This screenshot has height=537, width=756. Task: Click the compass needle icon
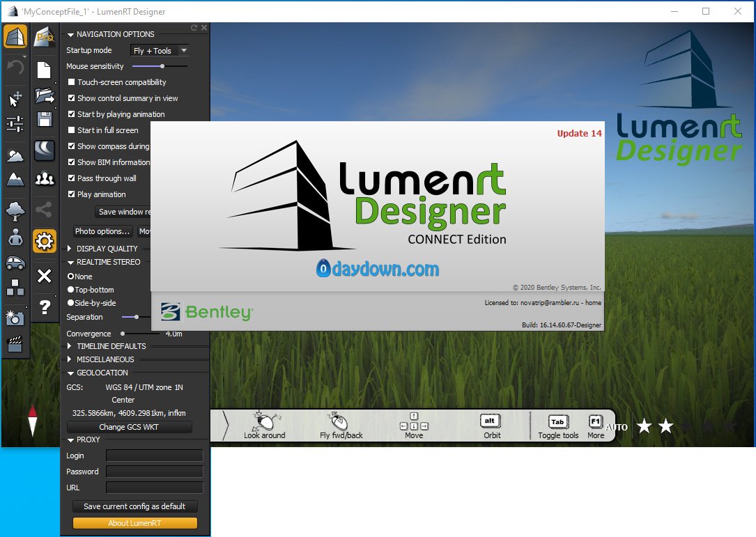click(x=32, y=421)
